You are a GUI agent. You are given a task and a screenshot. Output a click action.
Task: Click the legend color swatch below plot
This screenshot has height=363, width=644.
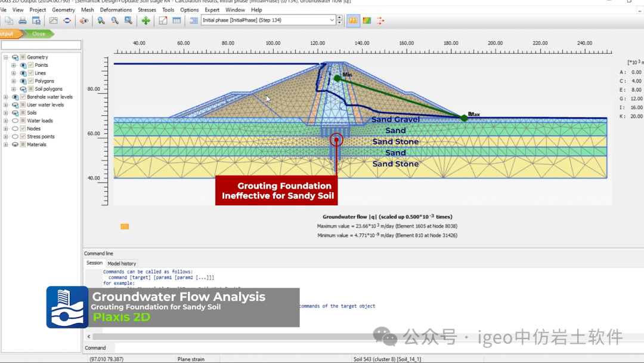(x=125, y=226)
